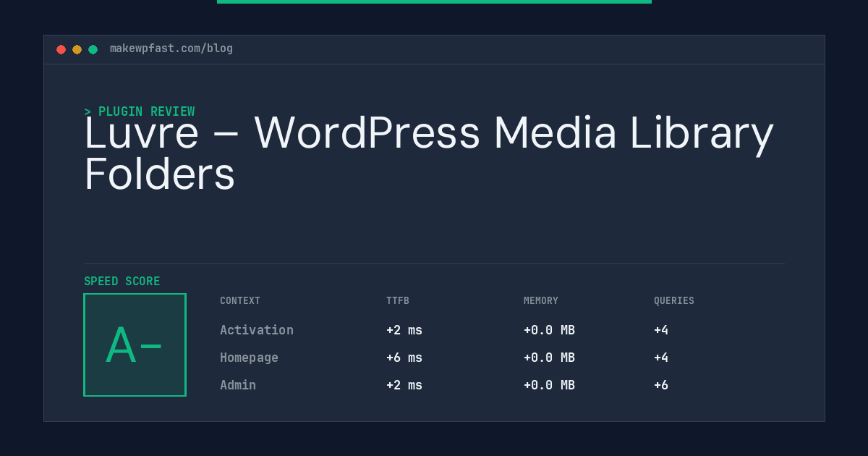
Task: Click the SPEED SCORE label
Action: point(122,282)
